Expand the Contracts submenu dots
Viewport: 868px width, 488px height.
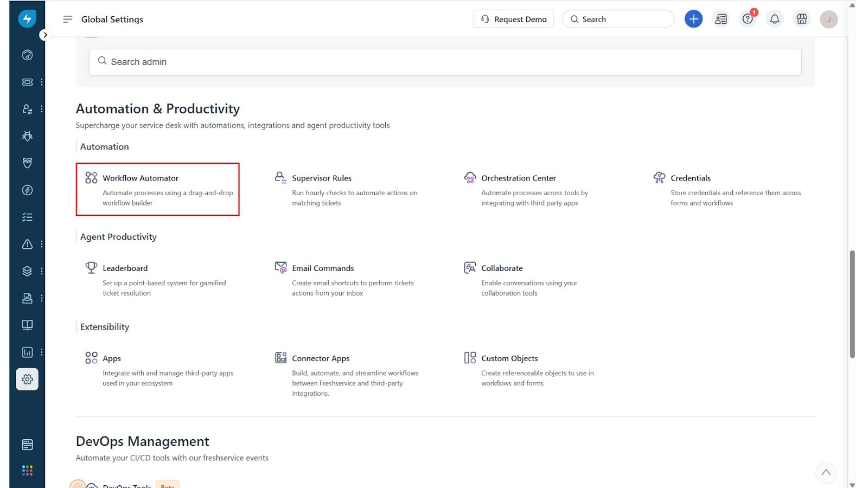(x=42, y=298)
